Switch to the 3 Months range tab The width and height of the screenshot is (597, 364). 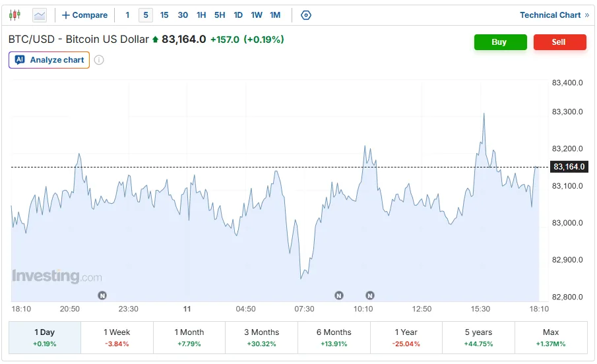click(x=262, y=338)
